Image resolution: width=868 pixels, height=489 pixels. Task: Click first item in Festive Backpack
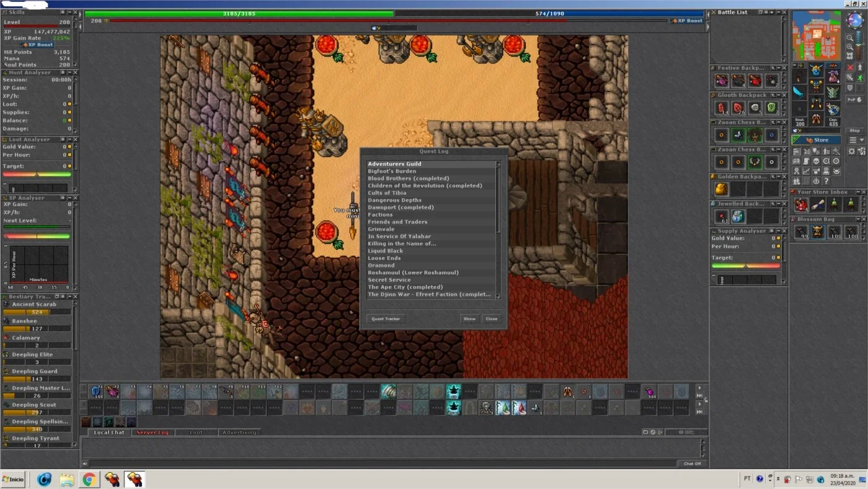(x=721, y=81)
